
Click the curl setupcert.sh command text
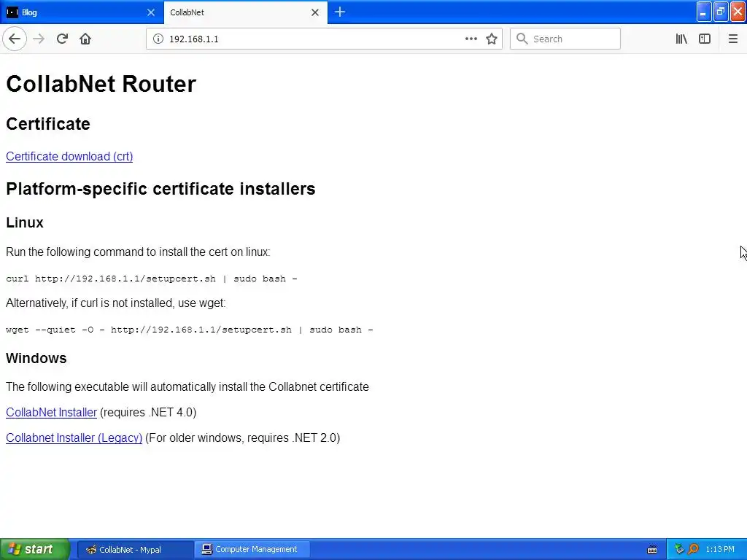point(152,279)
